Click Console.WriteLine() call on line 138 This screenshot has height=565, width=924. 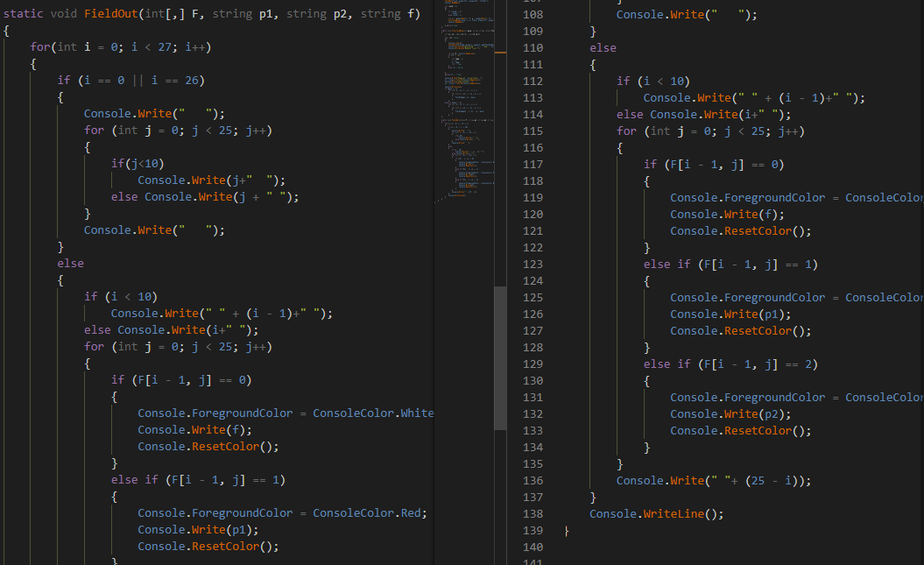coord(657,513)
